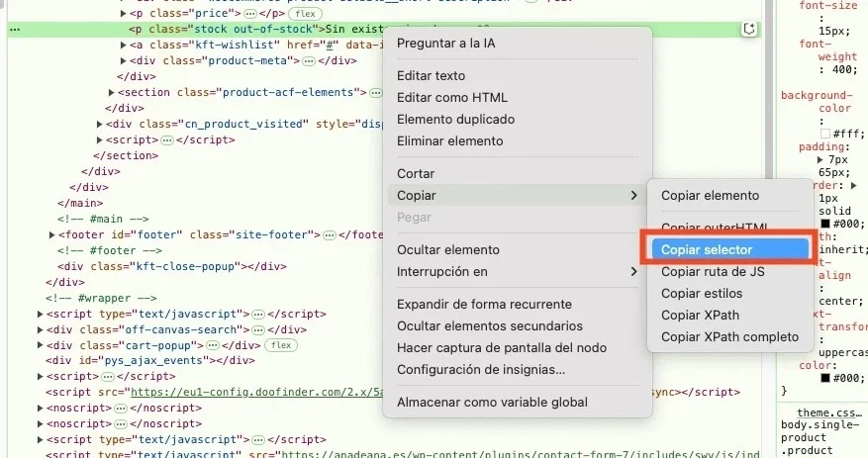Open the three-dot actions beside selected node

click(x=15, y=30)
